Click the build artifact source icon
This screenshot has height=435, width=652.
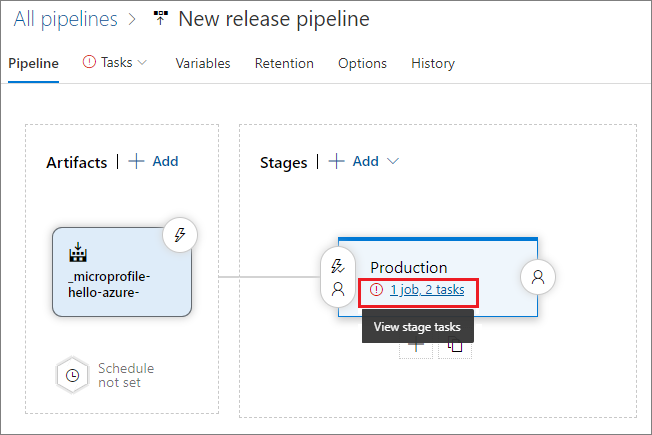tap(76, 250)
